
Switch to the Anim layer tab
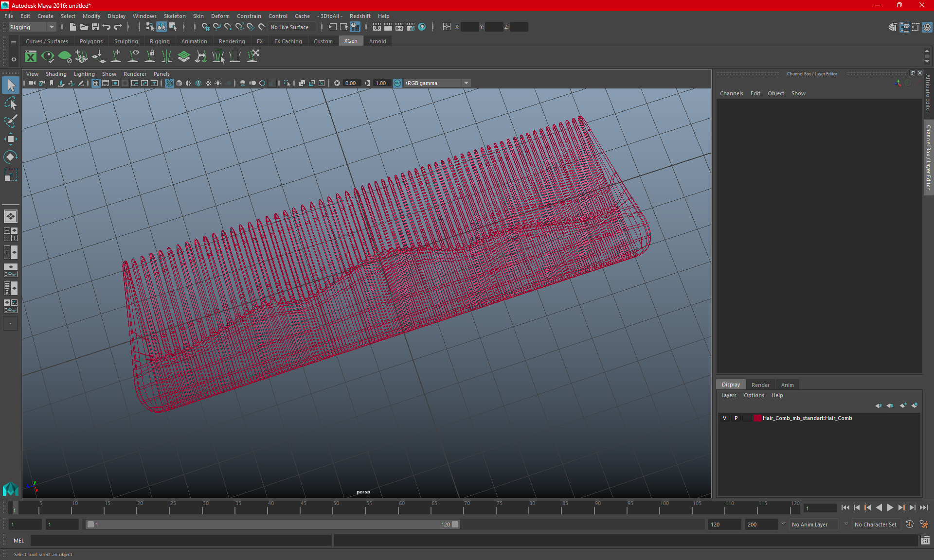click(x=787, y=385)
